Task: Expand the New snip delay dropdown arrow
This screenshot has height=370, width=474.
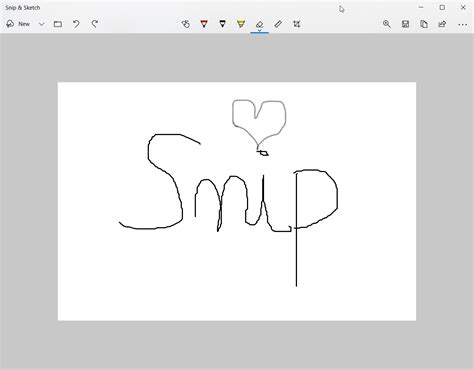Action: click(x=42, y=24)
